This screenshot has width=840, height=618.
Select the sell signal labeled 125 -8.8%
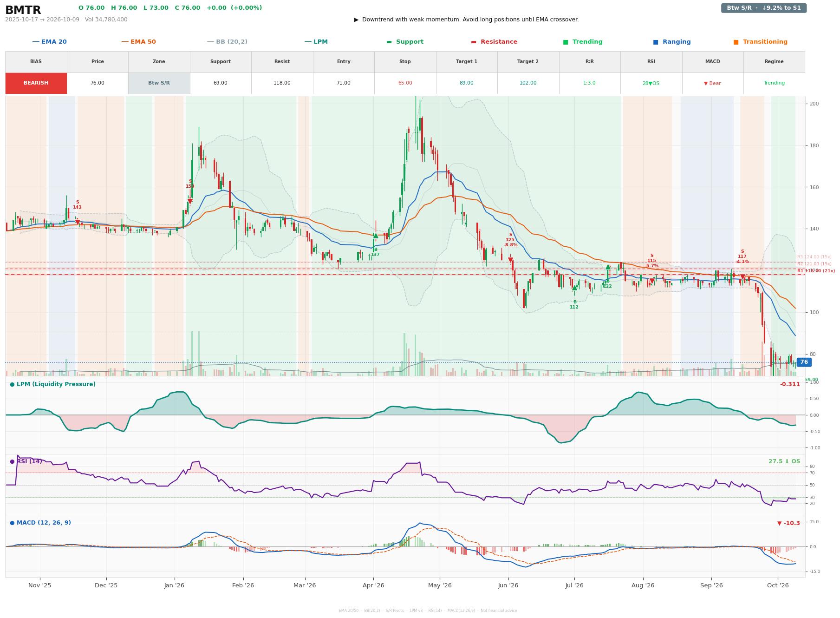510,260
